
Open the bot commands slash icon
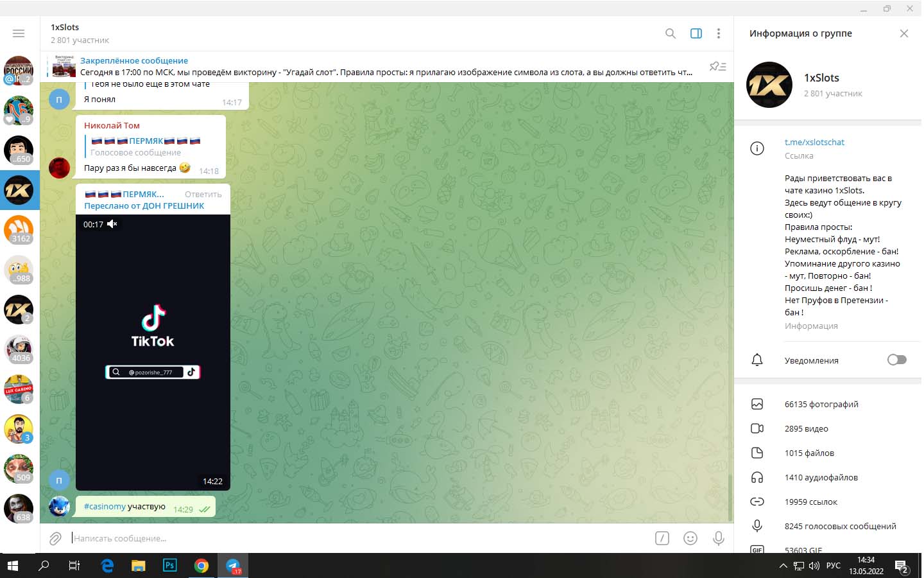click(662, 538)
